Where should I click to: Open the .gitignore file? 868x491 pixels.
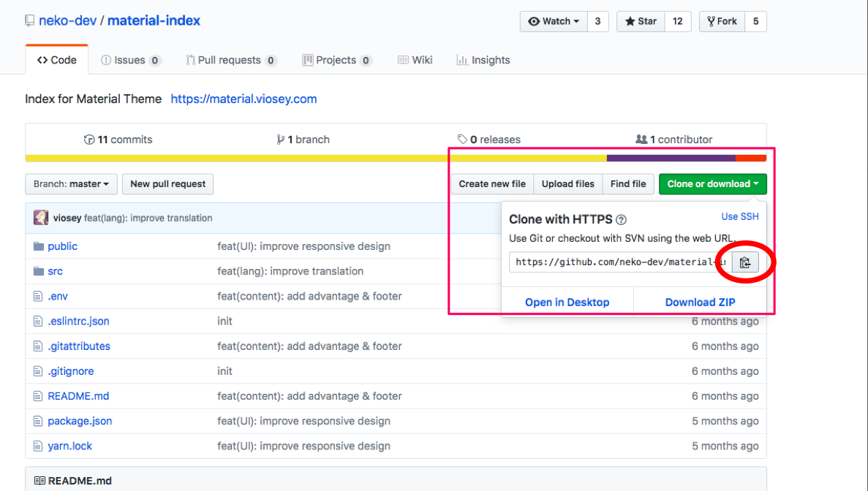pyautogui.click(x=71, y=371)
